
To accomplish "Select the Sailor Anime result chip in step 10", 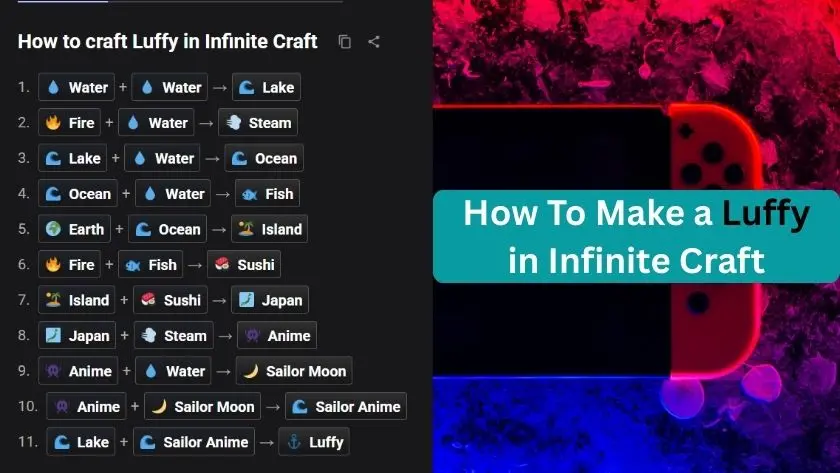I will pyautogui.click(x=346, y=407).
